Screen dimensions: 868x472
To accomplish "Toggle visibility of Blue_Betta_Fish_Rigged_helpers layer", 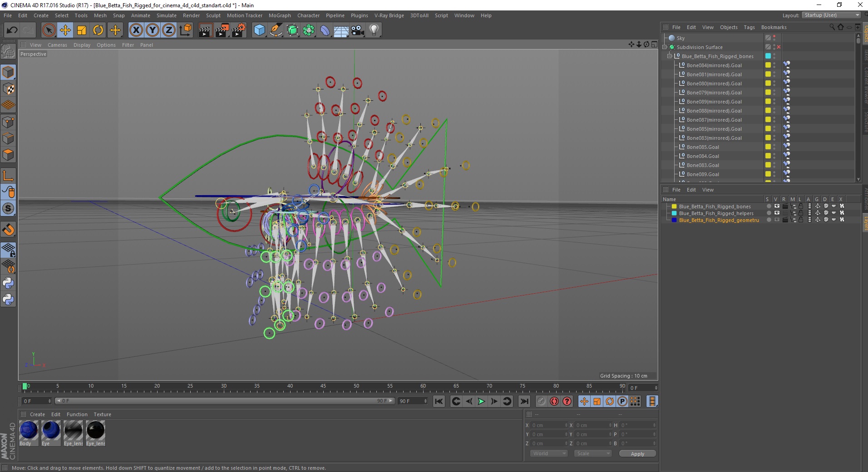I will [x=777, y=213].
